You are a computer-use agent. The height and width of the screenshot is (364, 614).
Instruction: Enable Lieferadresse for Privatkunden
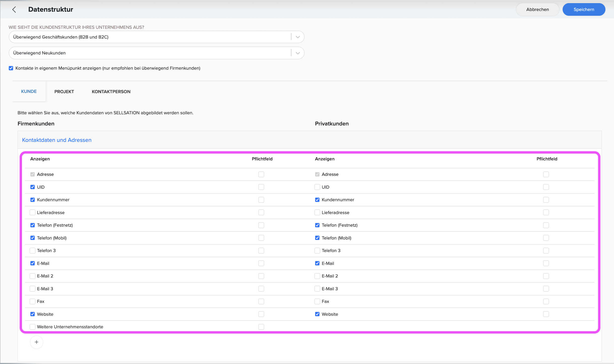(317, 213)
